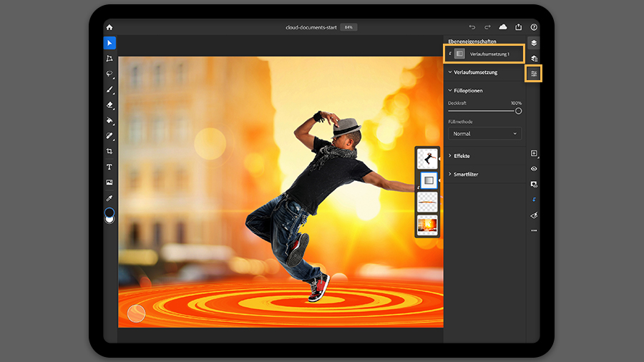Select the dancer layer thumbnail
The height and width of the screenshot is (362, 644).
pyautogui.click(x=427, y=158)
